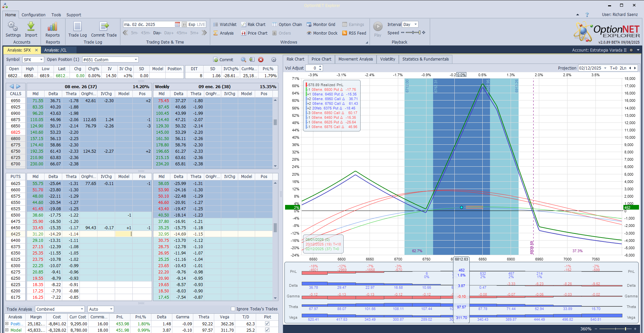Move projection date forward with right arrow

point(635,68)
